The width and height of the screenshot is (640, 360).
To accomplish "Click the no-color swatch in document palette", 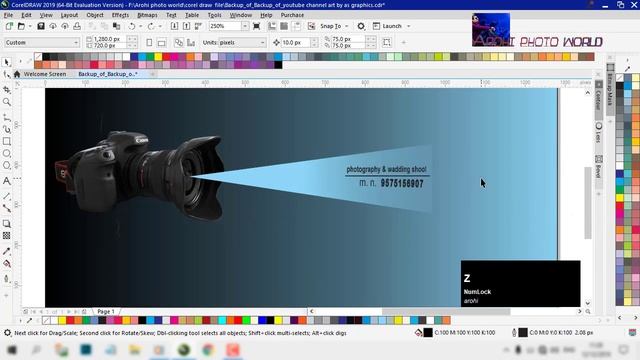I will 46,320.
